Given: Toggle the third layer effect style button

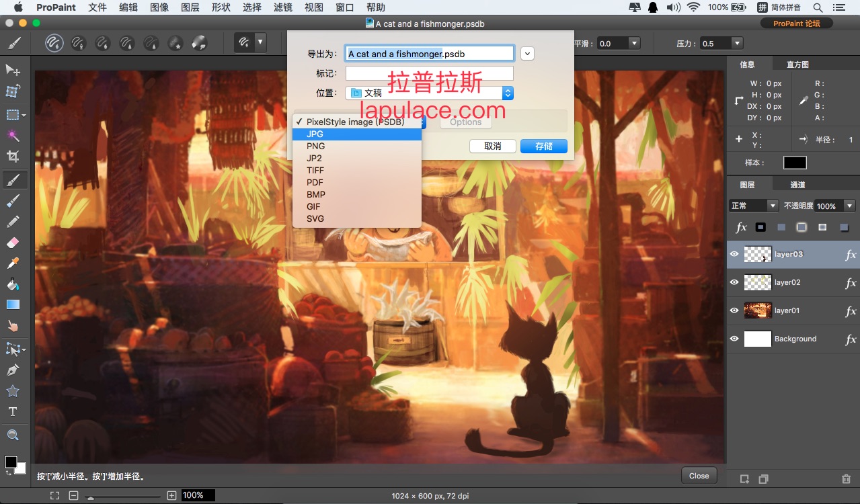Looking at the screenshot, I should pos(802,227).
